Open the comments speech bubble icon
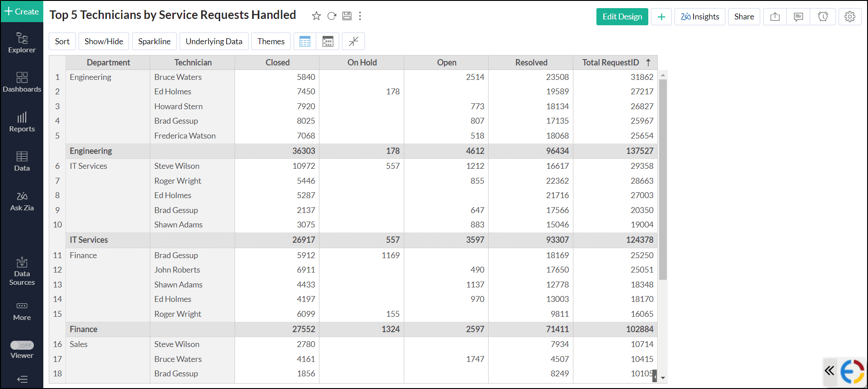Viewport: 868px width, 389px height. [x=798, y=17]
